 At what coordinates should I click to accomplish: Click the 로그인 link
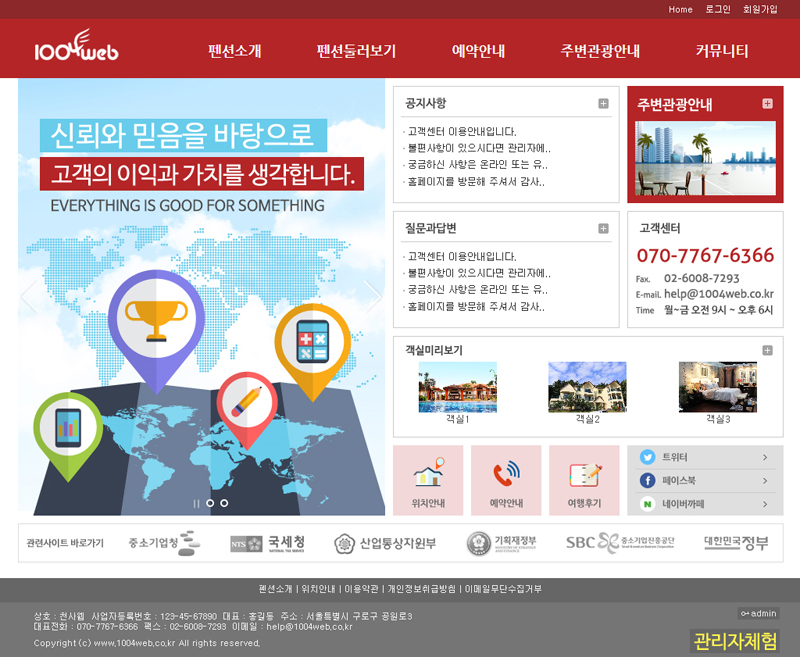pos(718,9)
